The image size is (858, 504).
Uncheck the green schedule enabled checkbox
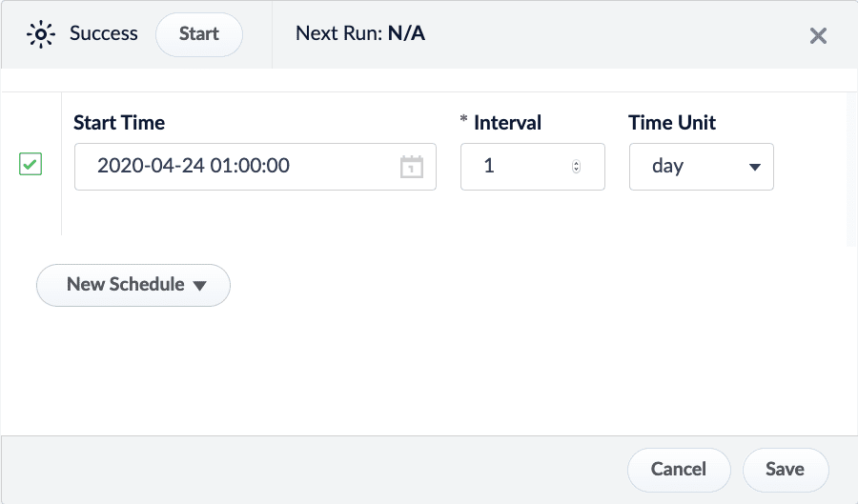click(x=31, y=166)
